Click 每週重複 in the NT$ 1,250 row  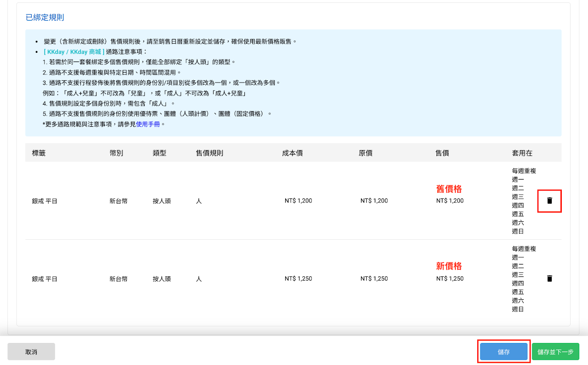524,249
